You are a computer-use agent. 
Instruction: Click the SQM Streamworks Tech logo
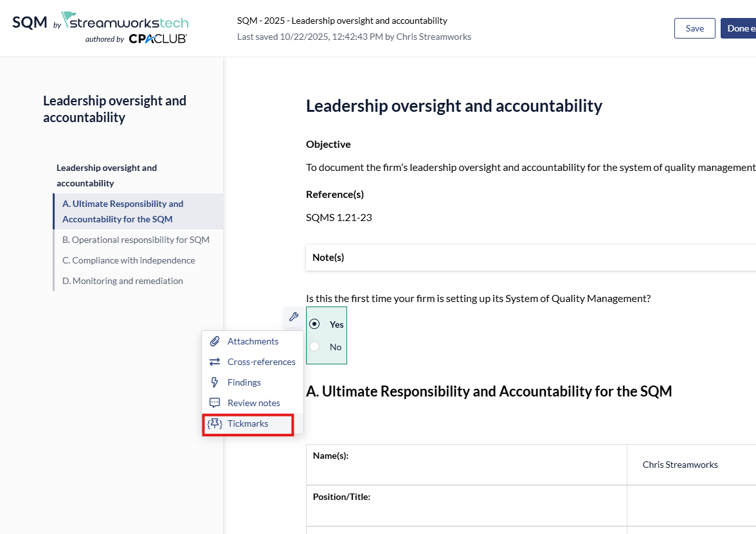tap(100, 22)
